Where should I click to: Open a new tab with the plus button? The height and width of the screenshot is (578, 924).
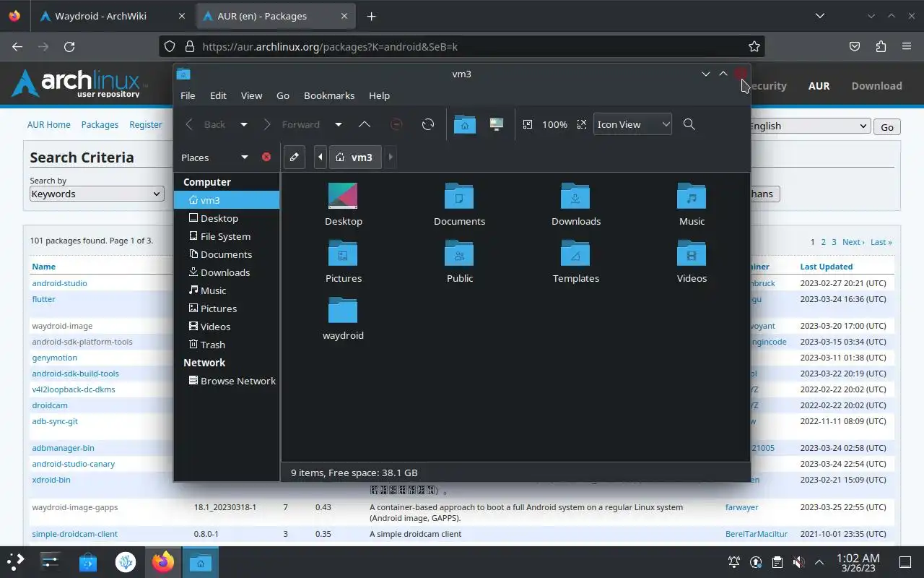pos(371,16)
